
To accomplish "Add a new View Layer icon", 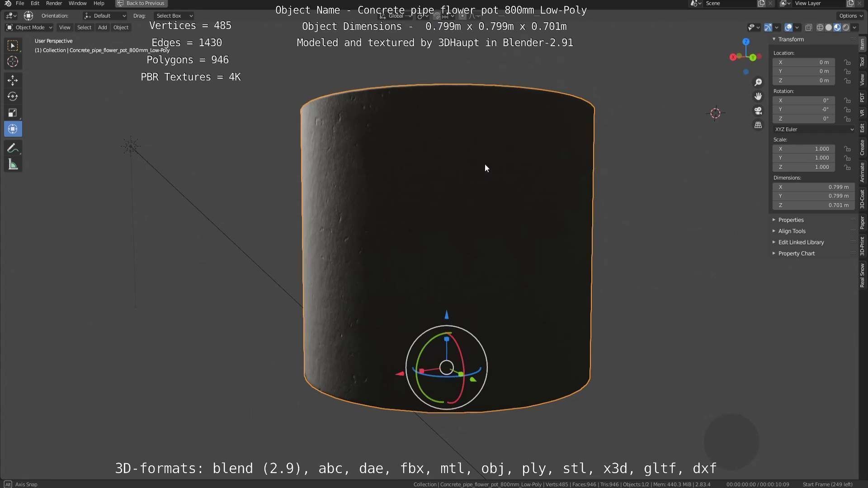I will point(850,3).
